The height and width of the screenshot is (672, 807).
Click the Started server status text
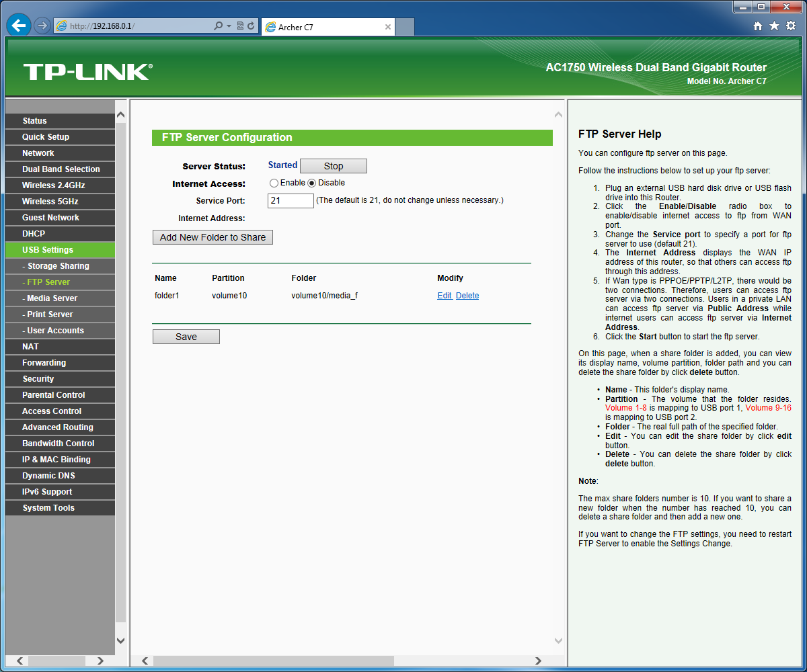point(282,165)
